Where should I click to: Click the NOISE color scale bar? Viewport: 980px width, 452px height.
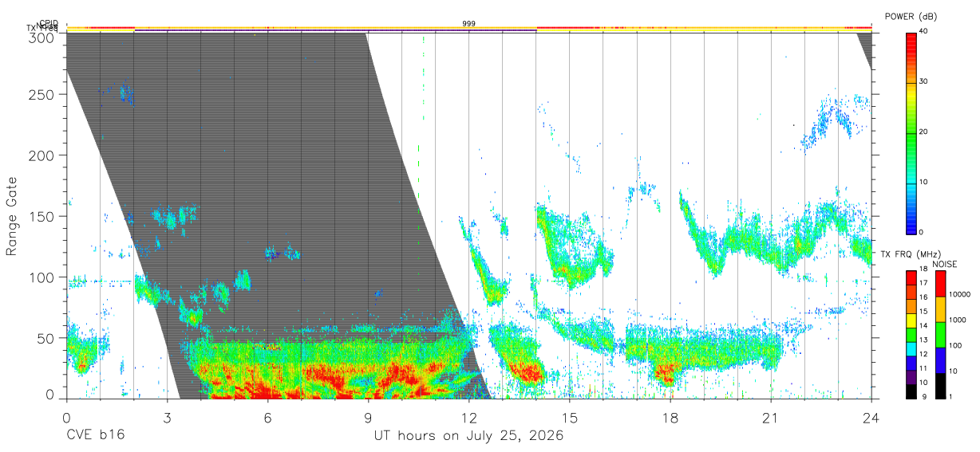tap(940, 335)
